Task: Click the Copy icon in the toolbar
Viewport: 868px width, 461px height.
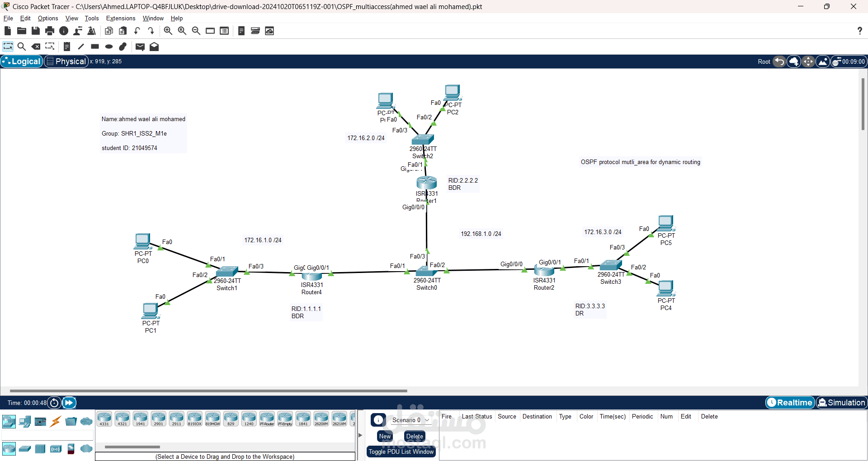Action: click(x=108, y=31)
